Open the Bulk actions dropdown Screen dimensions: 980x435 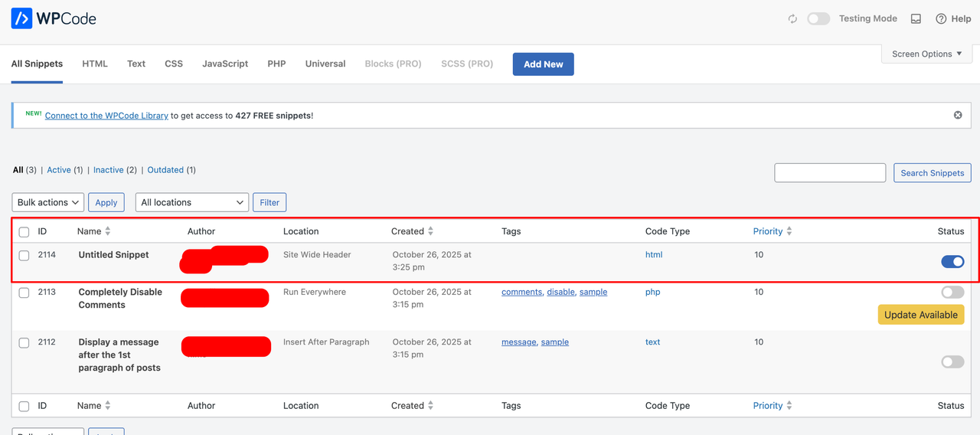pyautogui.click(x=48, y=202)
